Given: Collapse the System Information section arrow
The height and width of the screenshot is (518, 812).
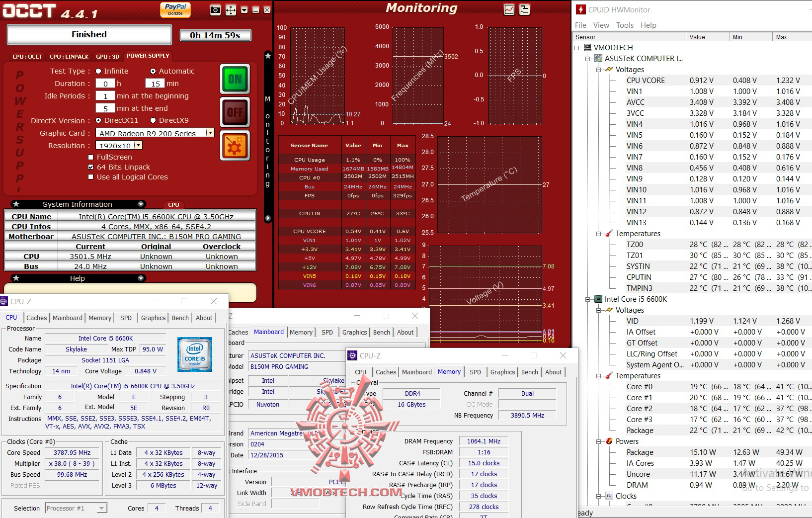Looking at the screenshot, I should [141, 204].
